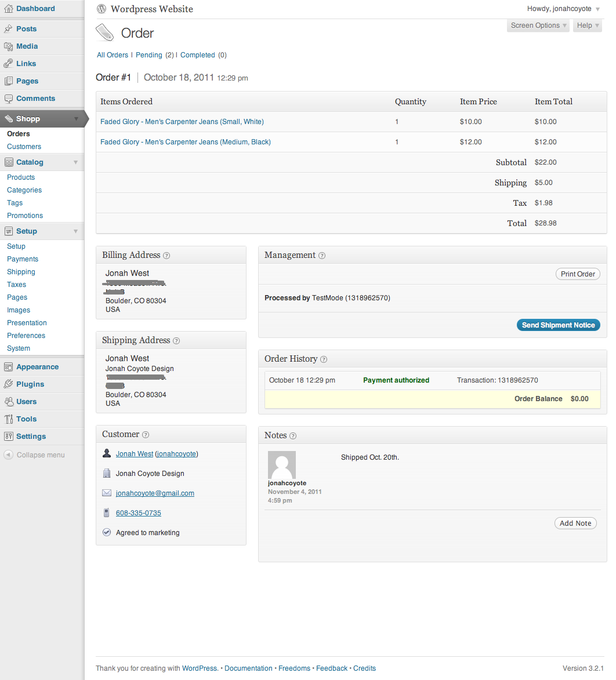
Task: Click the Notes panel help icon
Action: 293,437
